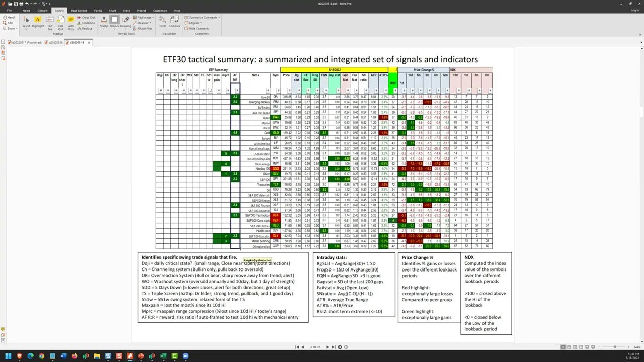
Task: Add a sticky Note
Action: click(x=71, y=22)
